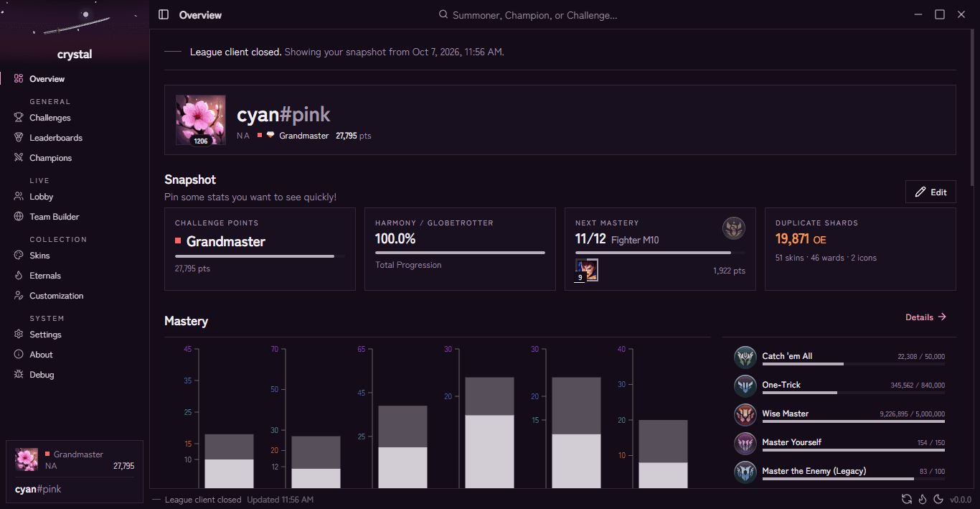Select the One-Trick challenge title
Screen dimensions: 980x509
coord(781,385)
